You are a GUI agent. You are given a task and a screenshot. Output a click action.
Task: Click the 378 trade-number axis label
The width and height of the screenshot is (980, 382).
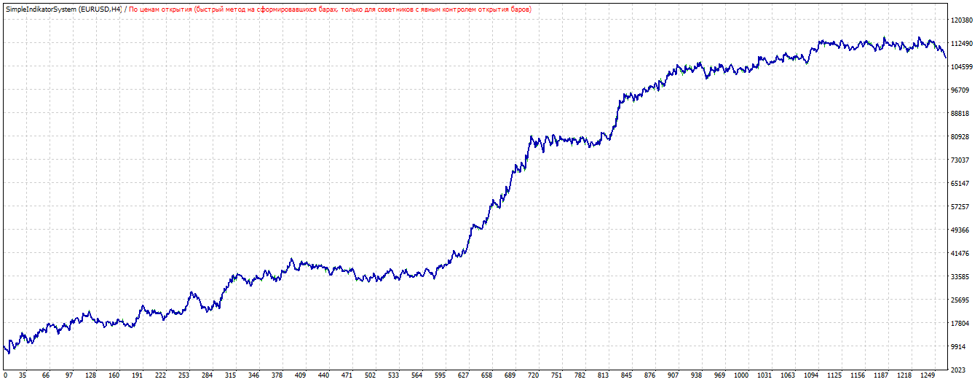click(x=277, y=376)
